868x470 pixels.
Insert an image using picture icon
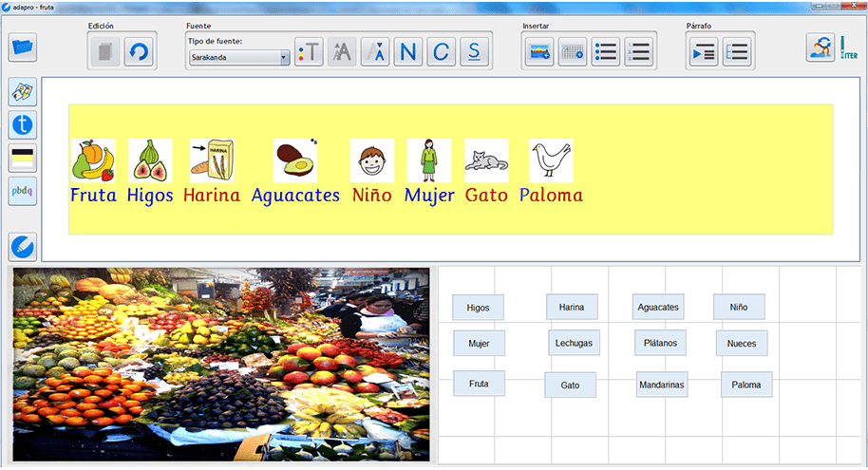tap(540, 53)
